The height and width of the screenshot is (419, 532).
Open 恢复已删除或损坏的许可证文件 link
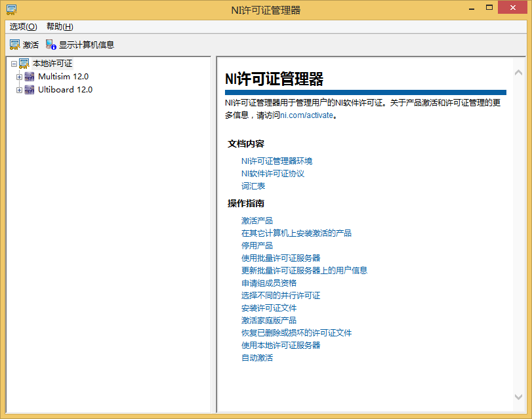click(297, 333)
